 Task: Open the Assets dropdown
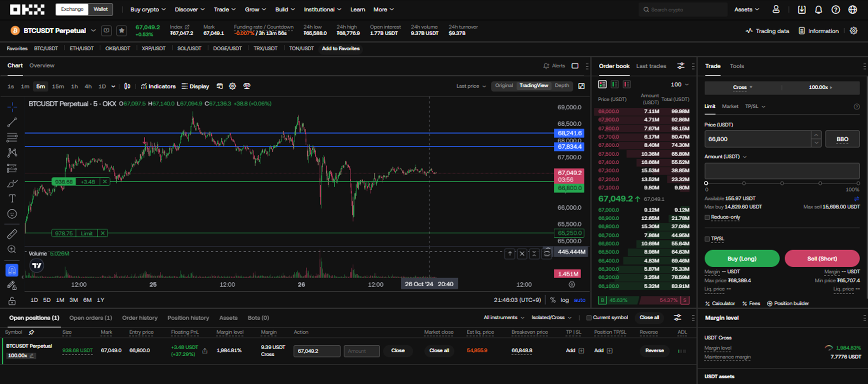click(x=746, y=9)
